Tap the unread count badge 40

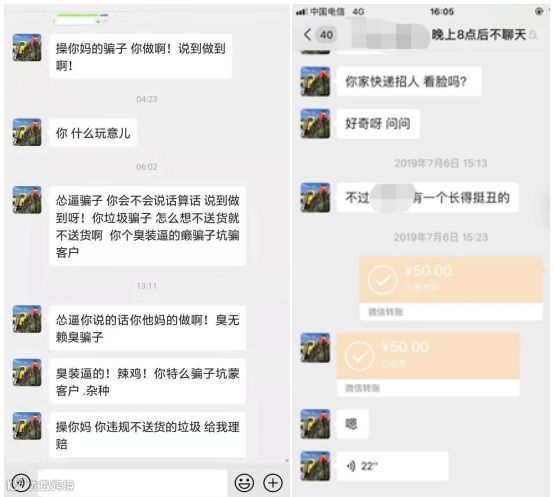[x=326, y=35]
